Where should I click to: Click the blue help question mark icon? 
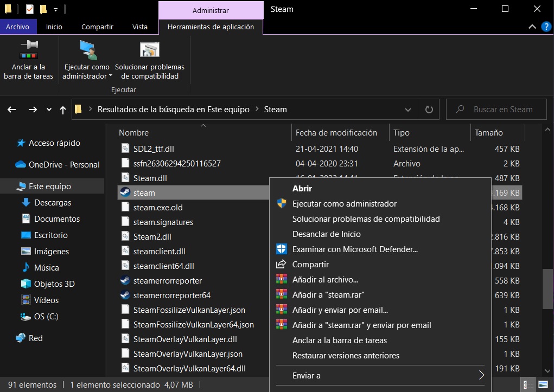[x=545, y=27]
